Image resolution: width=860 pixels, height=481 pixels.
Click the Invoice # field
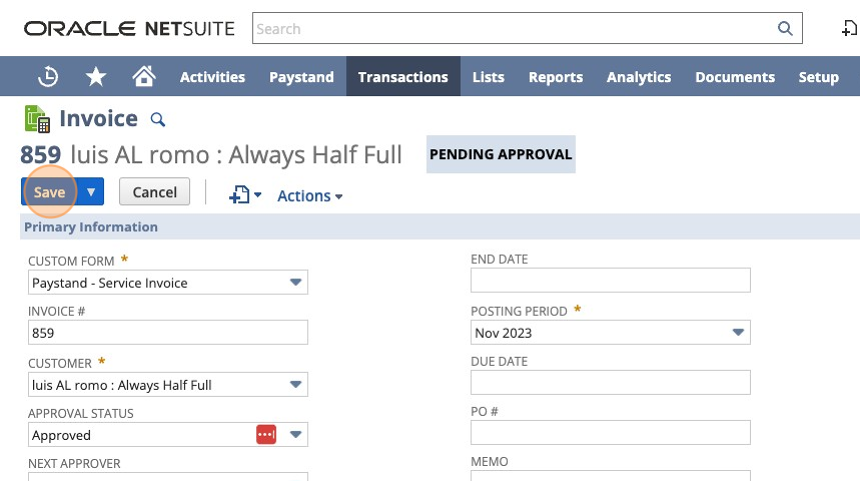[168, 333]
